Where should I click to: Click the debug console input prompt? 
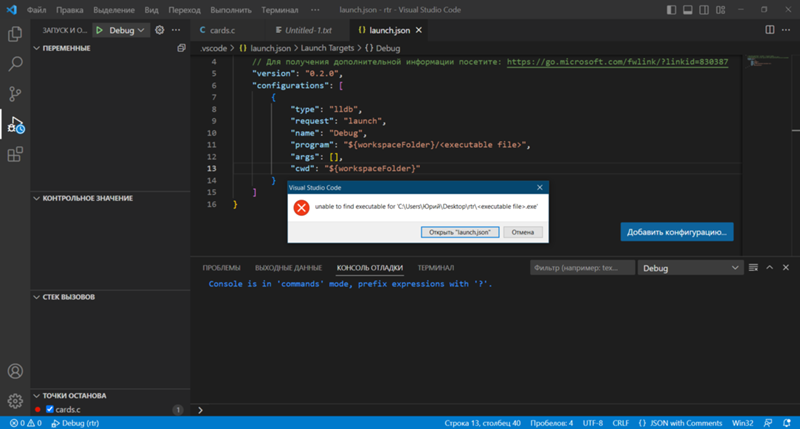[495, 410]
